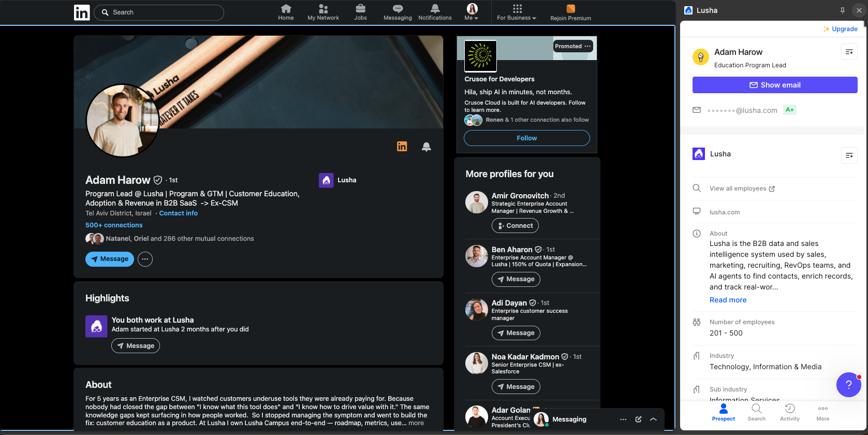Click Message under Highlights section
The image size is (868, 435).
[x=136, y=346]
